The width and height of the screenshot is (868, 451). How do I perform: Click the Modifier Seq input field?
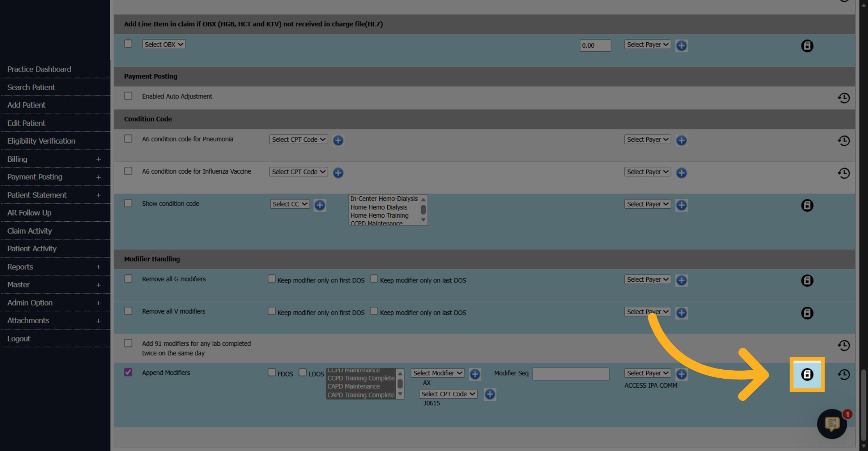coord(571,374)
